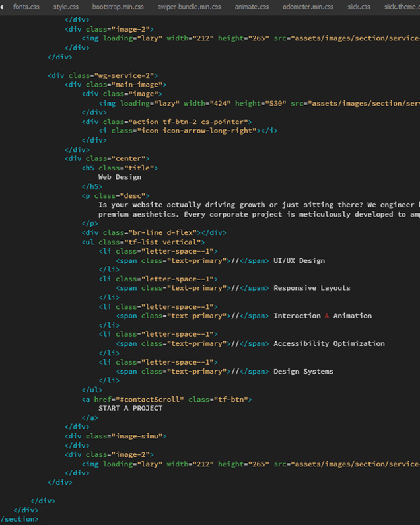Screen dimensions: 420x525
Task: Click the "Is your website actually driving" line
Action: (259, 205)
